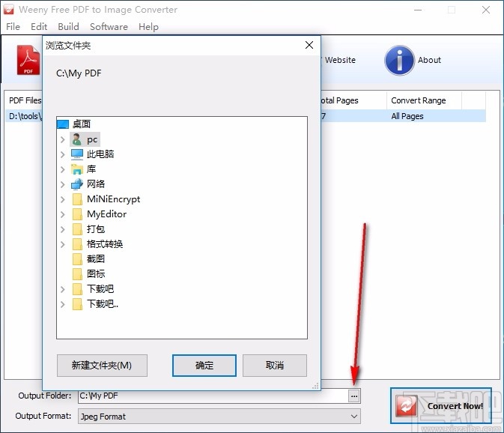504x433 pixels.
Task: Select the 库 libraries icon
Action: click(77, 169)
